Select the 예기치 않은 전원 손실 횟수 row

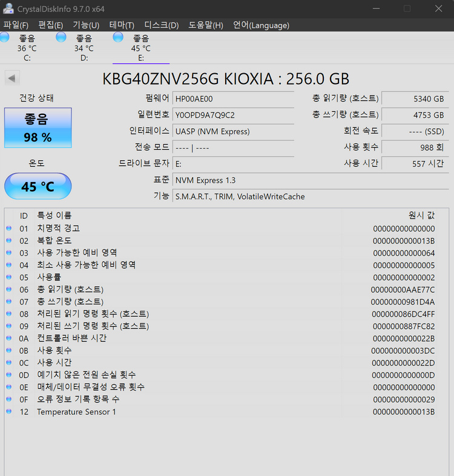coord(221,375)
